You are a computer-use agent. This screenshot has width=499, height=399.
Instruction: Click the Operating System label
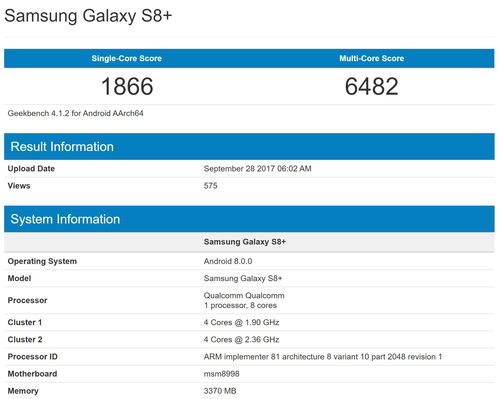[42, 261]
